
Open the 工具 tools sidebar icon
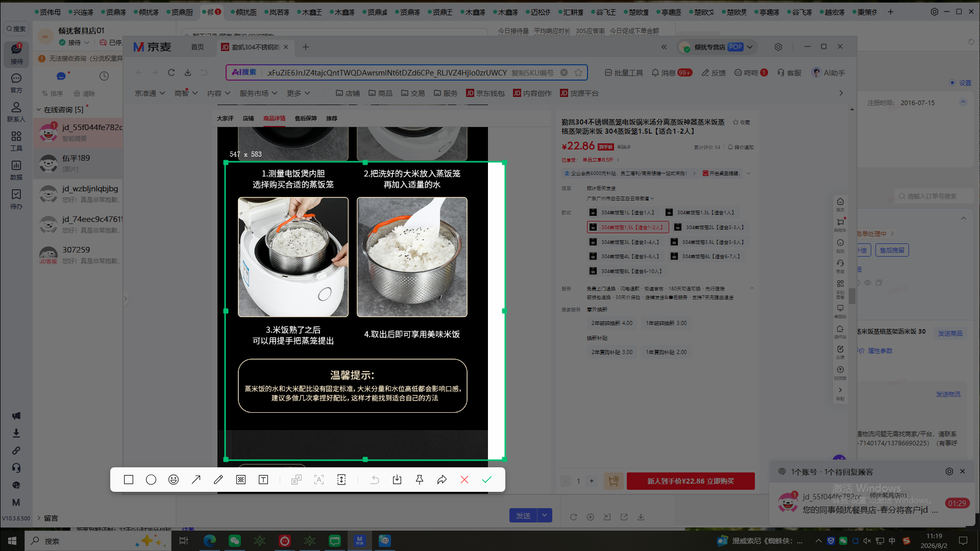click(16, 141)
